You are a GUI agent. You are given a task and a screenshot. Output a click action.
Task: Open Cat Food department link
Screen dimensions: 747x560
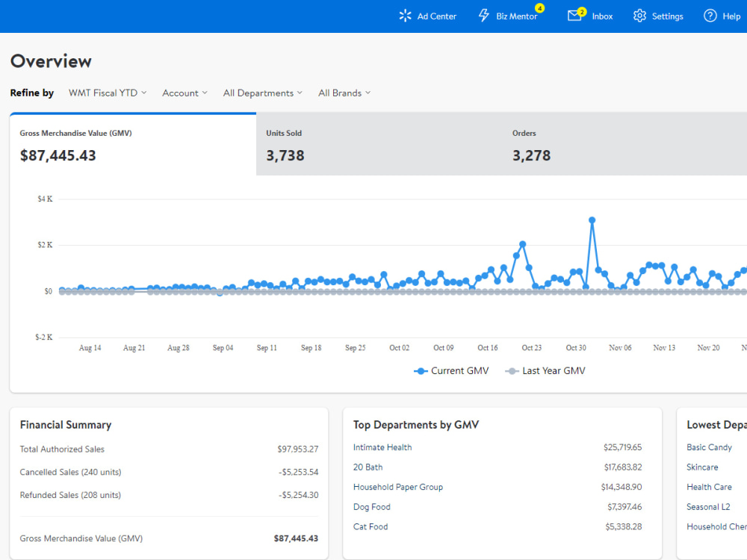[x=371, y=526]
